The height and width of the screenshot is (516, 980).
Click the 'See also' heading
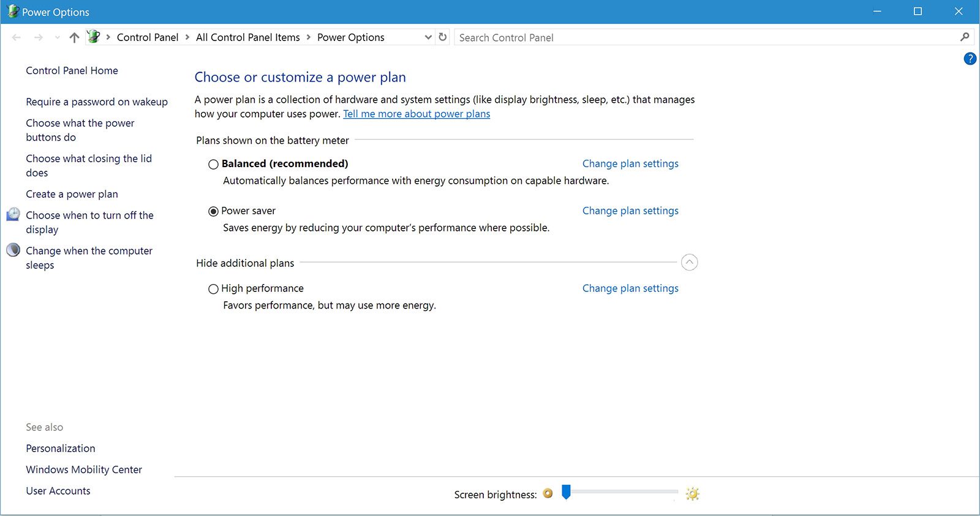tap(44, 427)
